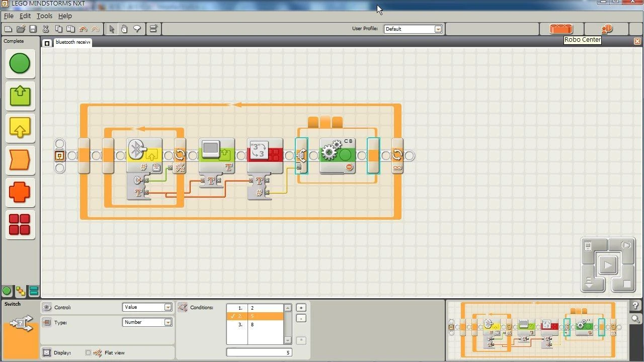Click the condition value input field
Image resolution: width=644 pixels, height=362 pixels.
[x=259, y=352]
